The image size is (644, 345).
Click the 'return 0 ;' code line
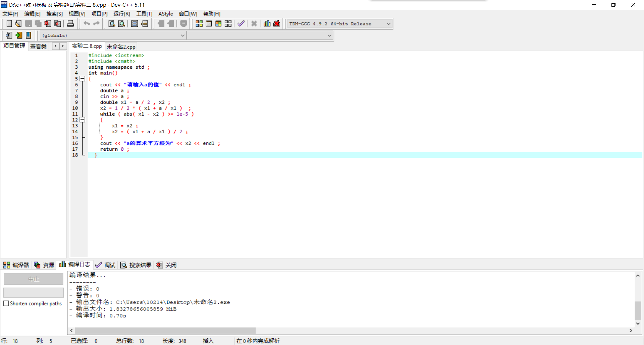114,149
